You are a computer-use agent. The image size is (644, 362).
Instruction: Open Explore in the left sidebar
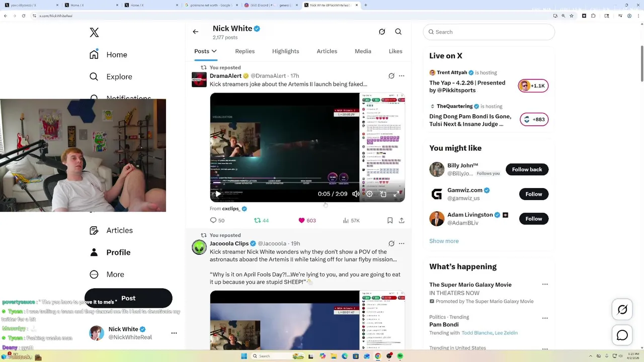(111, 76)
